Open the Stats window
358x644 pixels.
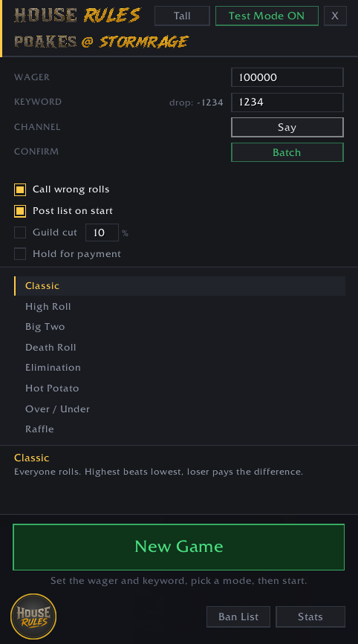coord(310,617)
